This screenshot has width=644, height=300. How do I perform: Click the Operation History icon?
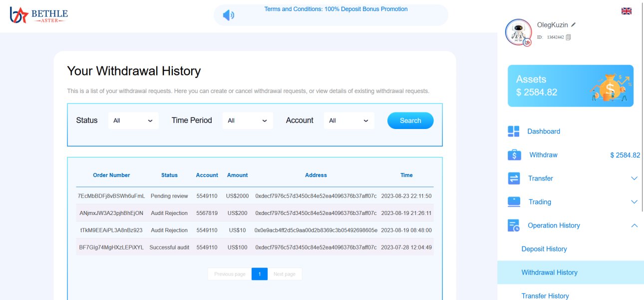(x=514, y=225)
